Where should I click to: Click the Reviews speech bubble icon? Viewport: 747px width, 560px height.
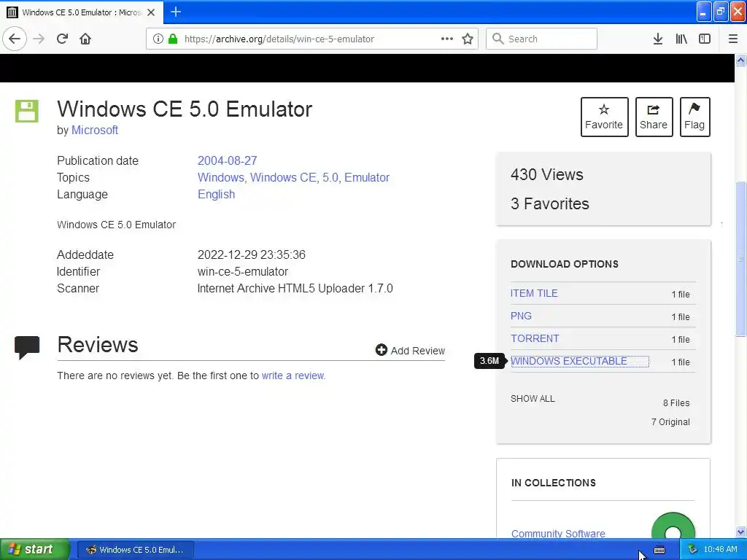(27, 347)
